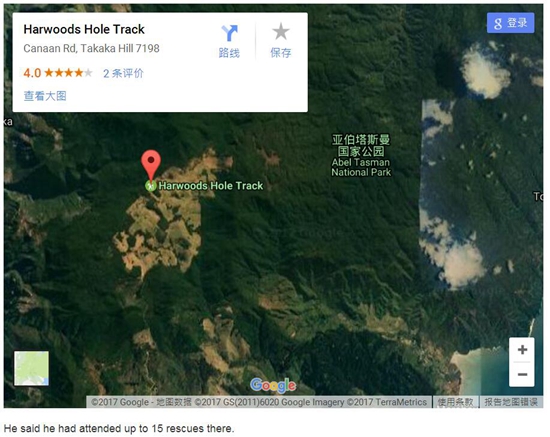The width and height of the screenshot is (550, 437).
Task: Click the green hiking marker icon
Action: tap(151, 186)
